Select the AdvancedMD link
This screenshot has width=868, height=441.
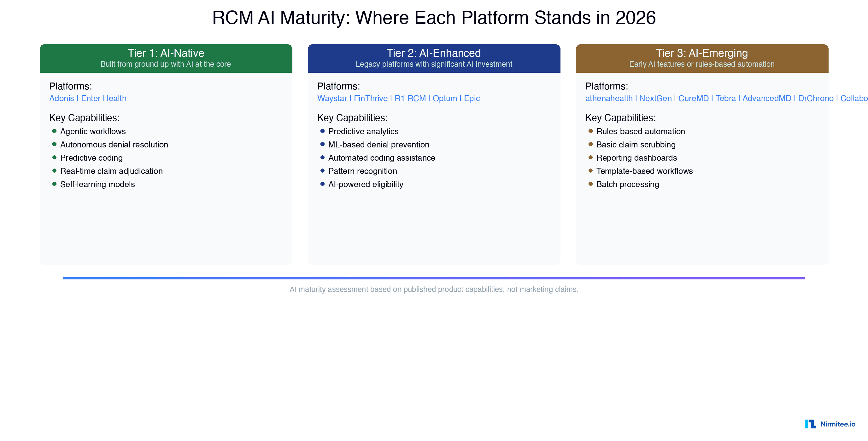point(767,98)
